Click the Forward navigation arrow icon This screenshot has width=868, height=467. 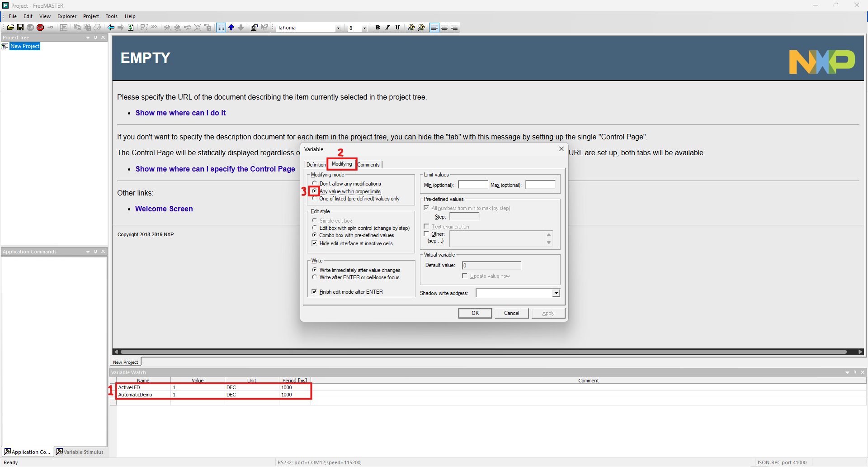tap(121, 28)
